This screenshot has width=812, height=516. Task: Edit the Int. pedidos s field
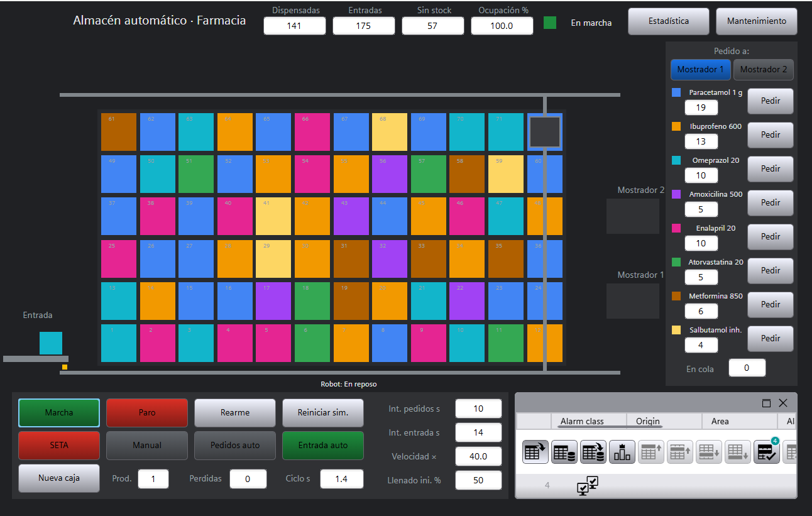[x=478, y=409]
